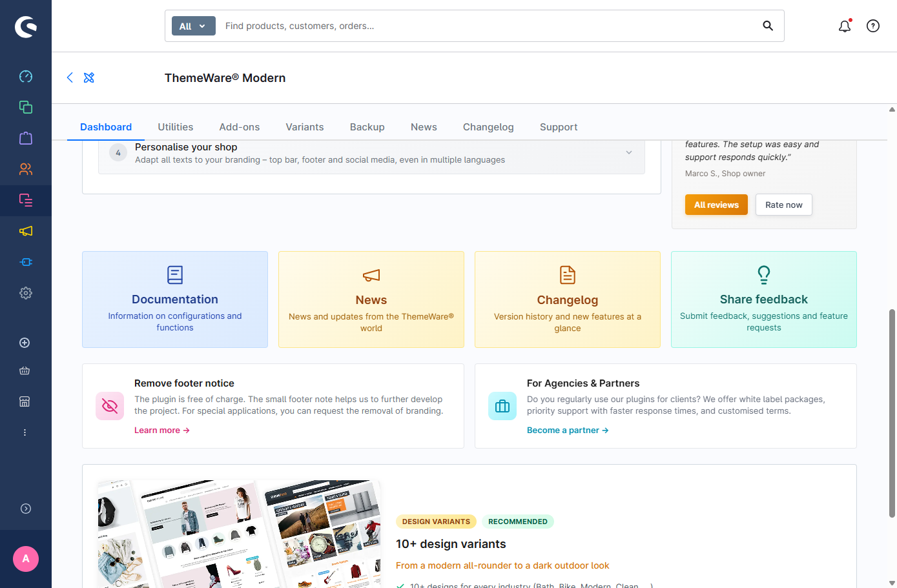Open the Extensions plug icon in sidebar
Screen dimensions: 897x588
26,262
